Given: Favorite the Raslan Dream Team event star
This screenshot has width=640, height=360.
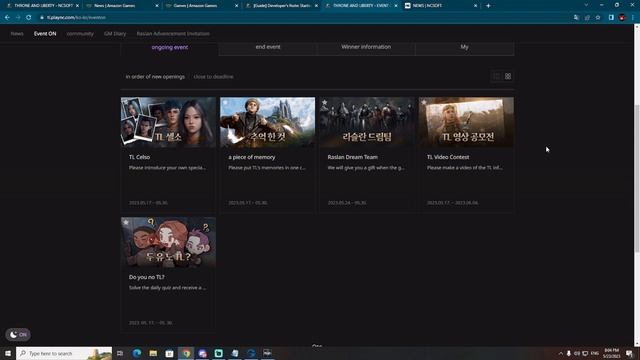Looking at the screenshot, I should pyautogui.click(x=324, y=102).
